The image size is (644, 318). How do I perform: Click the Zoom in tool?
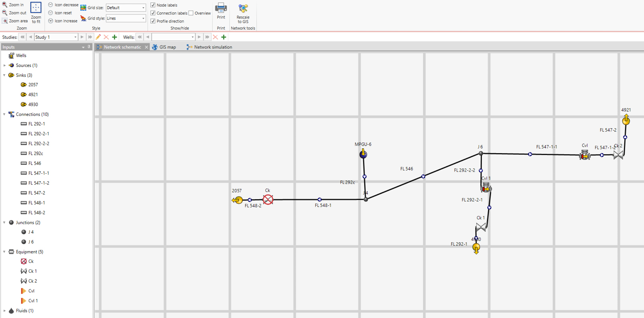pyautogui.click(x=13, y=5)
